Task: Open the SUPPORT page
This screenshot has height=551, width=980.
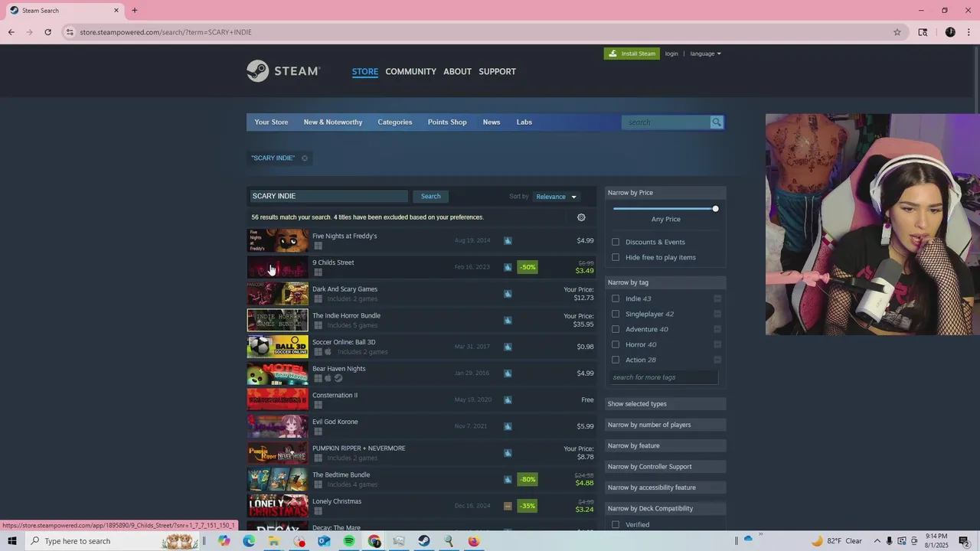Action: (x=497, y=71)
